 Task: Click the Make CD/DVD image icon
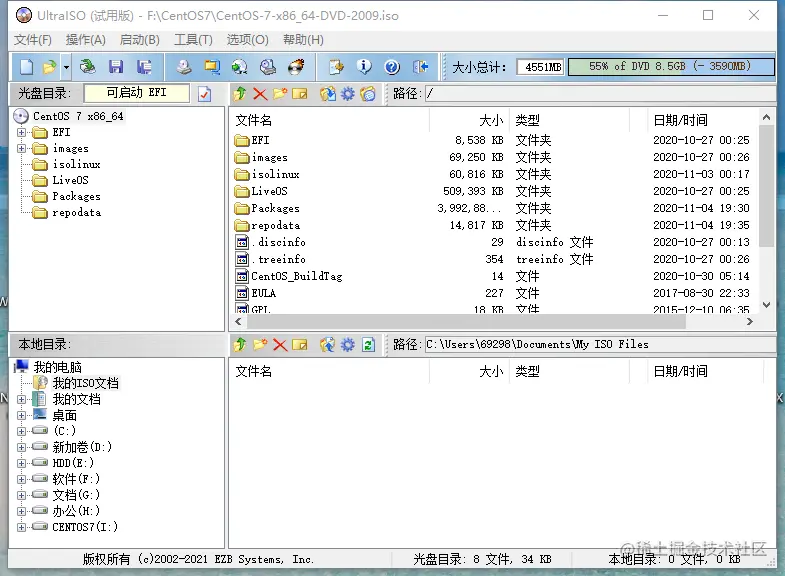pyautogui.click(x=184, y=67)
